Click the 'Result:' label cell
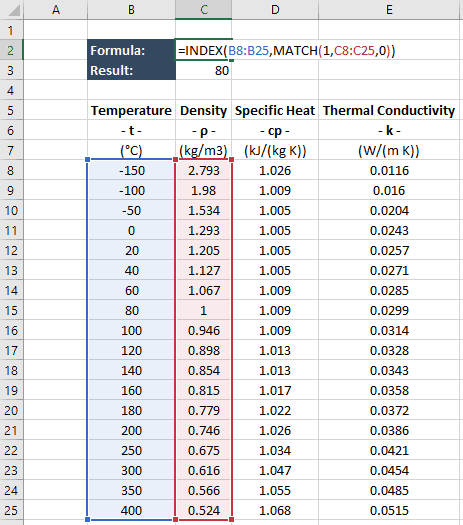 131,70
